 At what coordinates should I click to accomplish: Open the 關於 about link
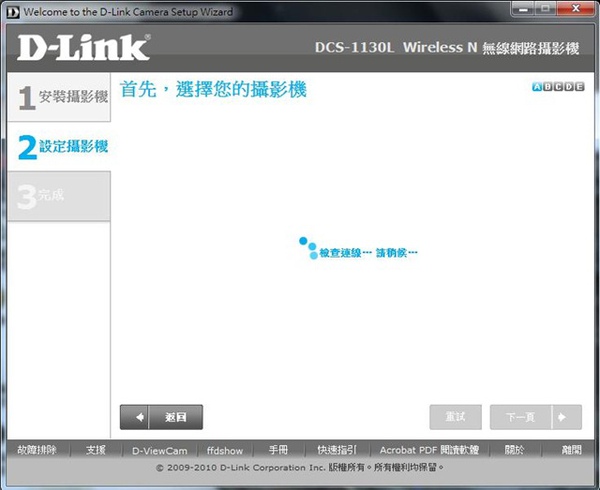point(514,450)
